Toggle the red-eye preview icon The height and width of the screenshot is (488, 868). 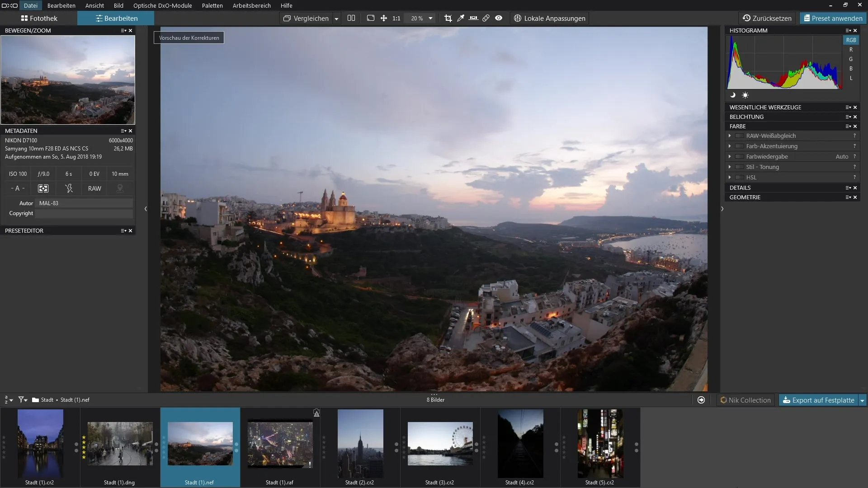499,18
